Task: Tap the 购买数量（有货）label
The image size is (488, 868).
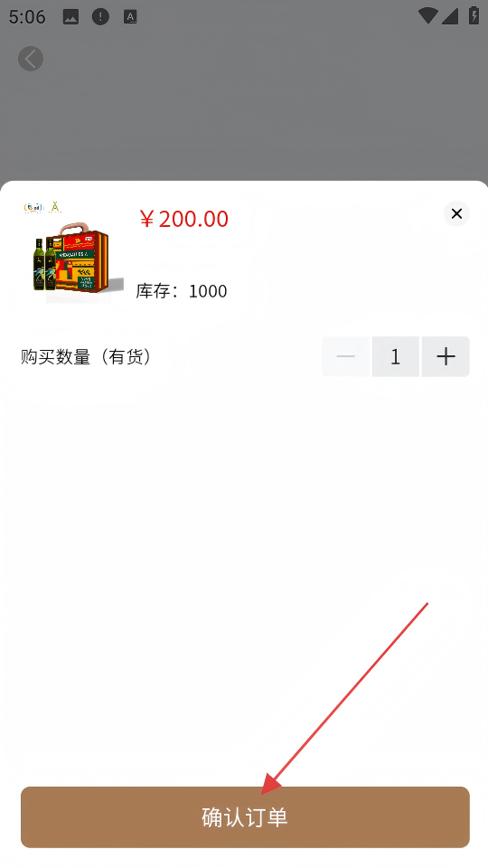Action: (86, 357)
